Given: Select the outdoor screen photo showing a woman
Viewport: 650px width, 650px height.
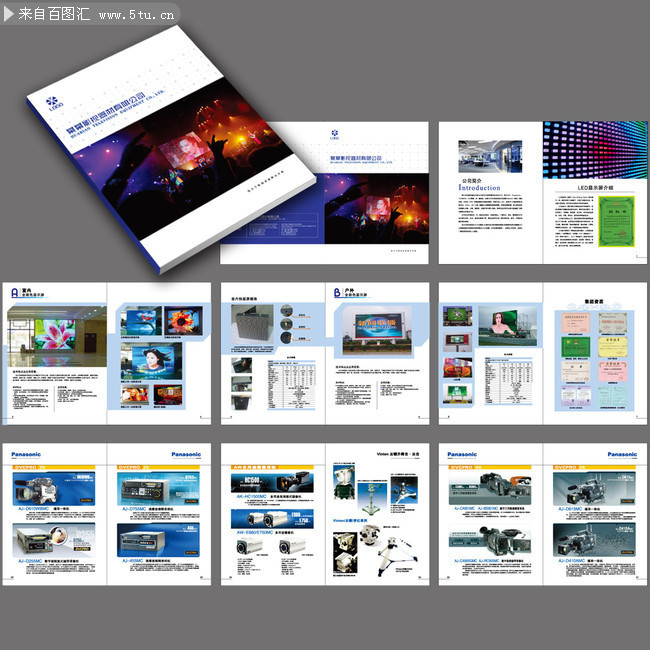Looking at the screenshot, I should pos(507,326).
